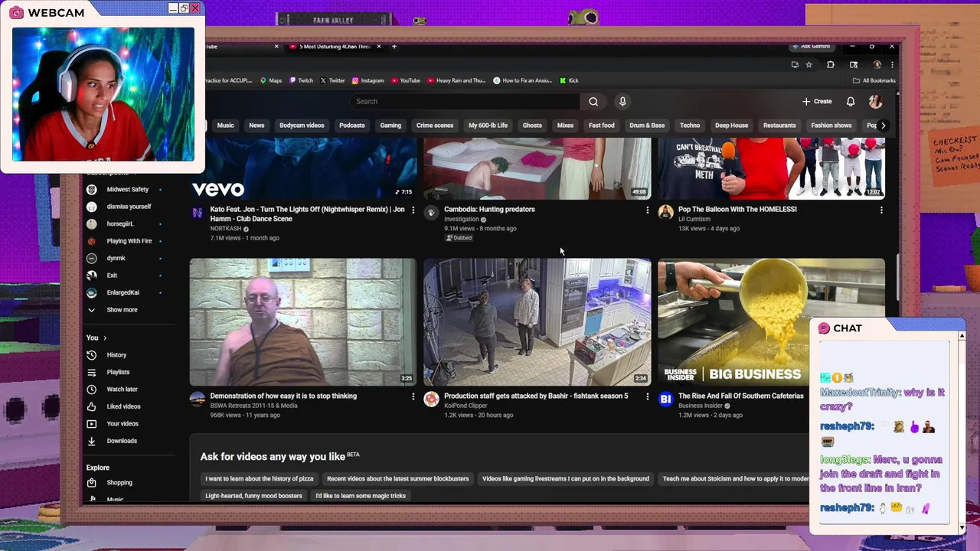Open YouTube notifications bell
Screen dimensions: 980x551
(851, 101)
